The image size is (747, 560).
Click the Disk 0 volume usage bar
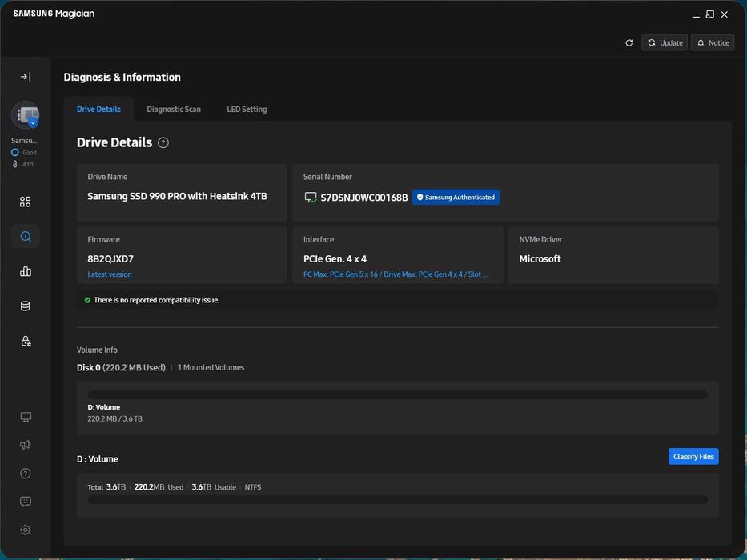[397, 394]
